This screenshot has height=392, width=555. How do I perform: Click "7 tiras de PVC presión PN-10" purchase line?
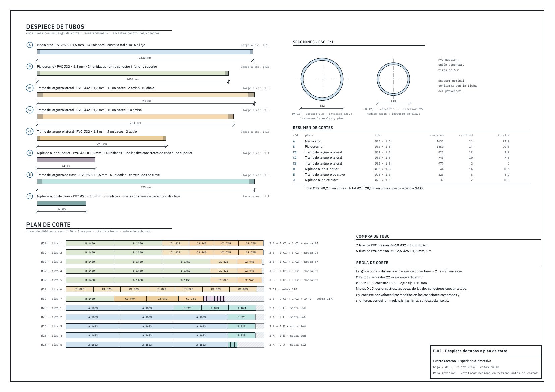click(x=392, y=245)
